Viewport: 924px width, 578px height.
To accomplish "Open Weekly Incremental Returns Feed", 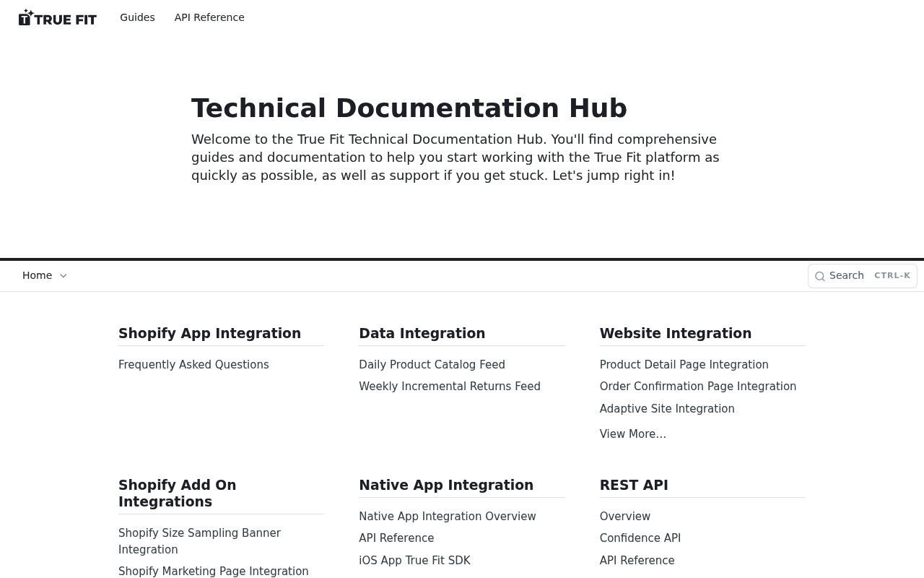I will [450, 387].
